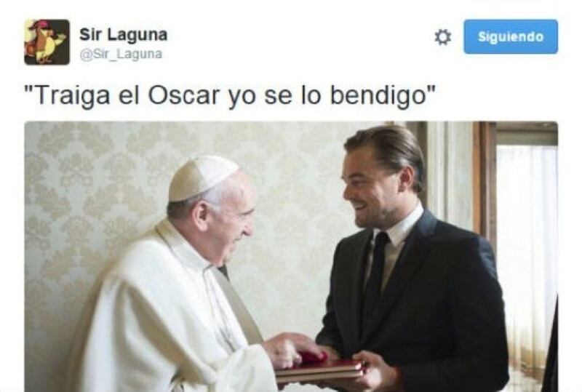Open the @Sir_Laguna handle link
The height and width of the screenshot is (392, 582).
click(x=121, y=55)
